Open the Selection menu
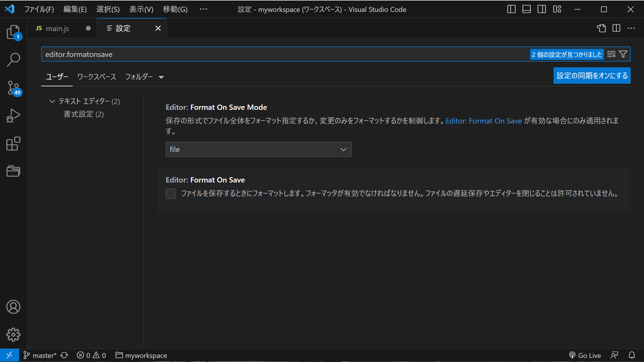The width and height of the screenshot is (644, 362). (x=108, y=9)
